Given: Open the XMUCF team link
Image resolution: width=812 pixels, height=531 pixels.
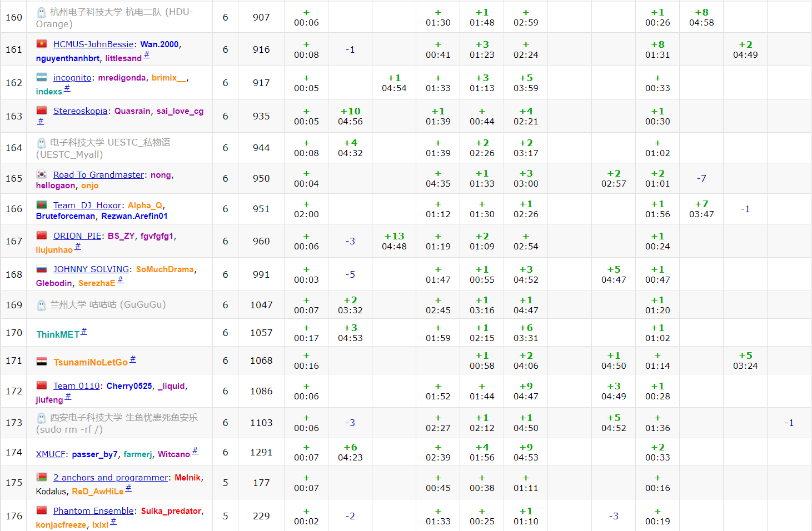Looking at the screenshot, I should 51,454.
